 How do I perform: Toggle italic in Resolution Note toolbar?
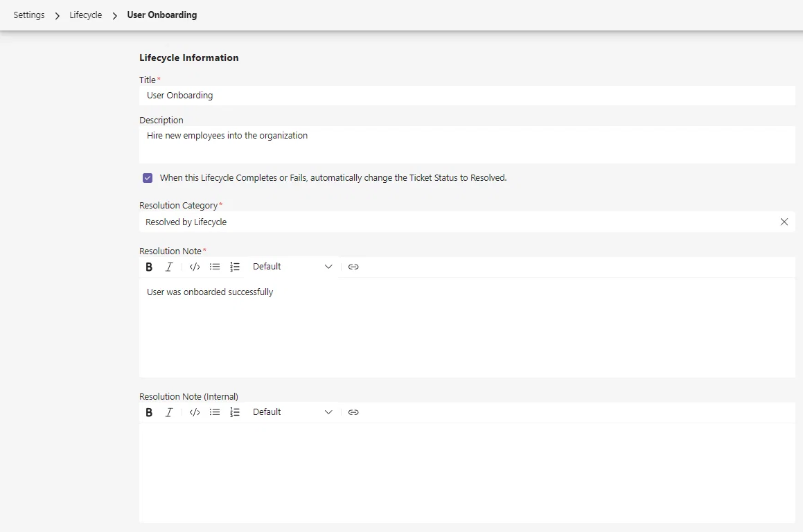tap(169, 267)
